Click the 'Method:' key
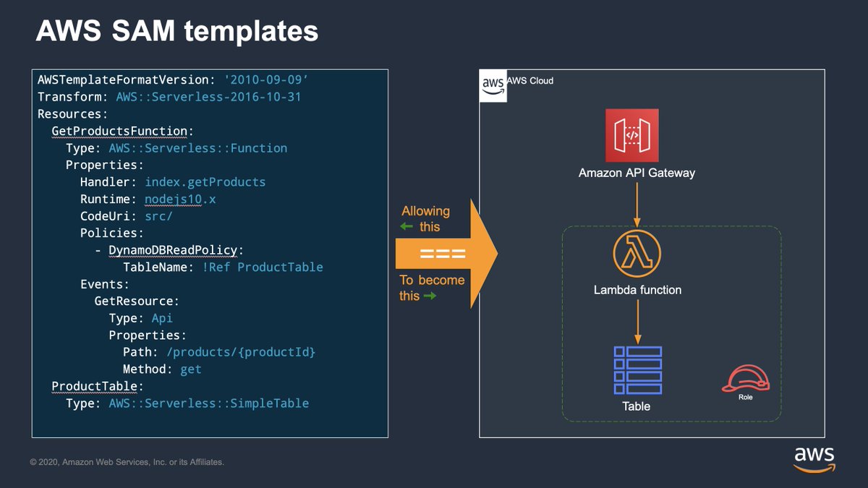Image resolution: width=868 pixels, height=488 pixels. [148, 369]
